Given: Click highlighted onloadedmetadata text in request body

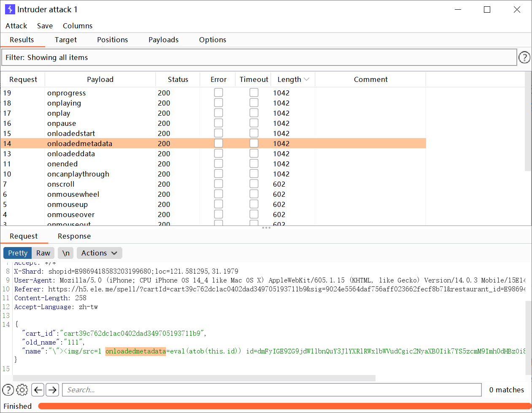Looking at the screenshot, I should pos(135,351).
